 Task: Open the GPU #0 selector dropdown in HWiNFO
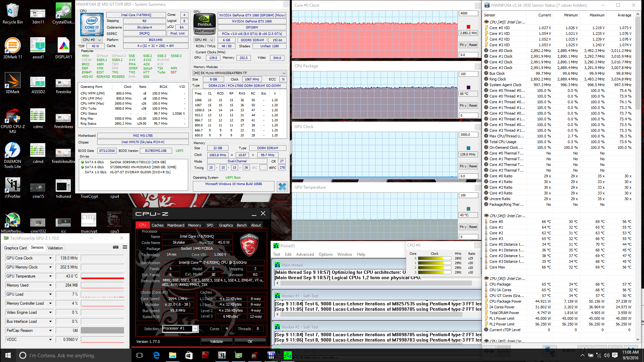point(204,40)
